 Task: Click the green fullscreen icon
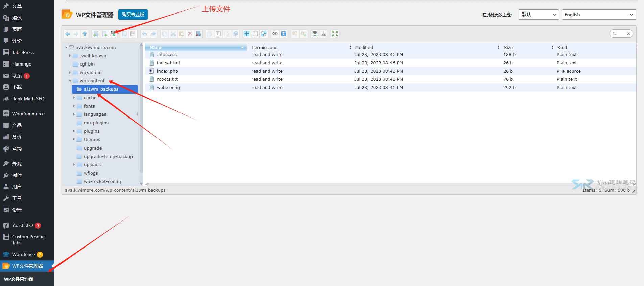[x=335, y=34]
